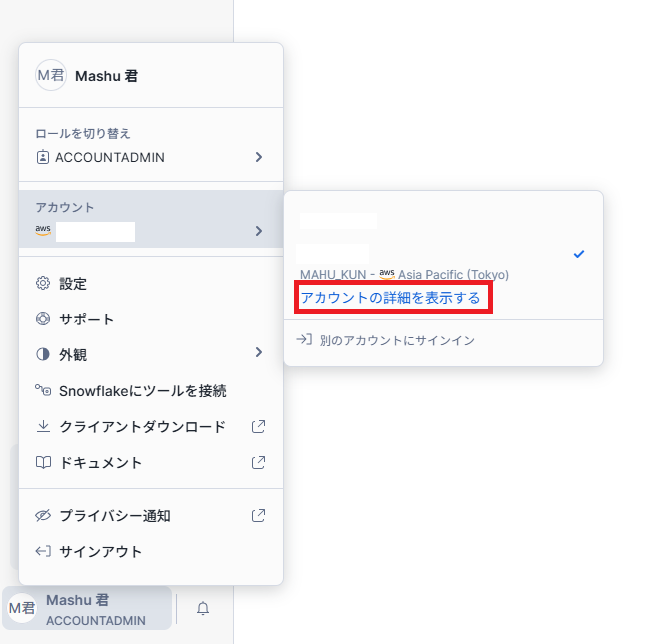This screenshot has width=647, height=644.
Task: Click the documentation book icon
Action: (x=43, y=463)
